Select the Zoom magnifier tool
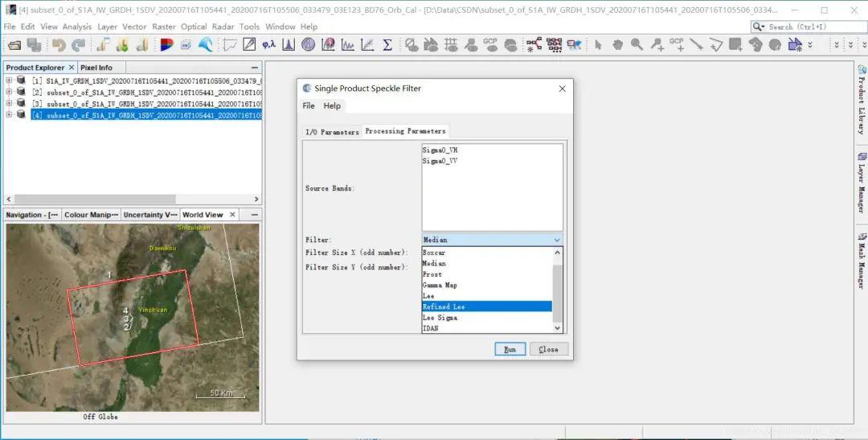The image size is (868, 440). (x=637, y=45)
